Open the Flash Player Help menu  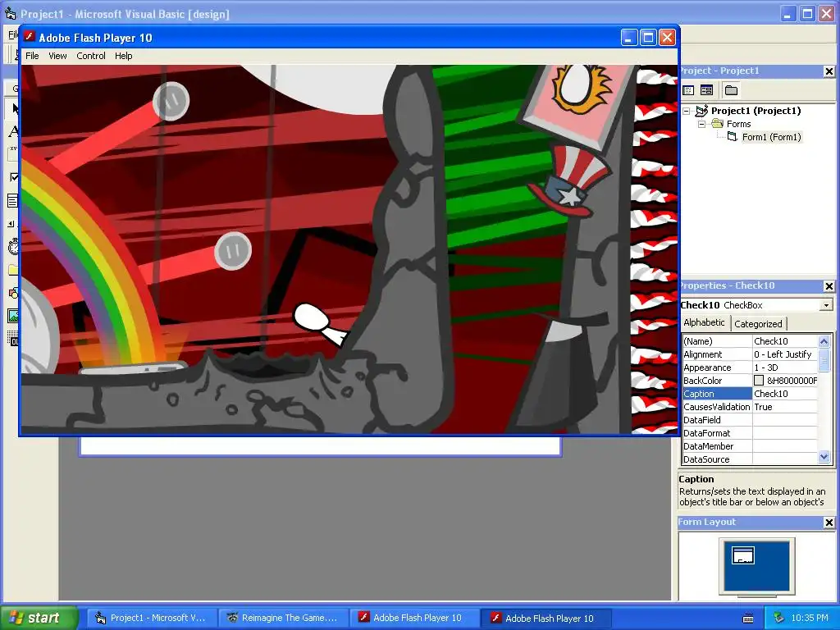pos(123,56)
